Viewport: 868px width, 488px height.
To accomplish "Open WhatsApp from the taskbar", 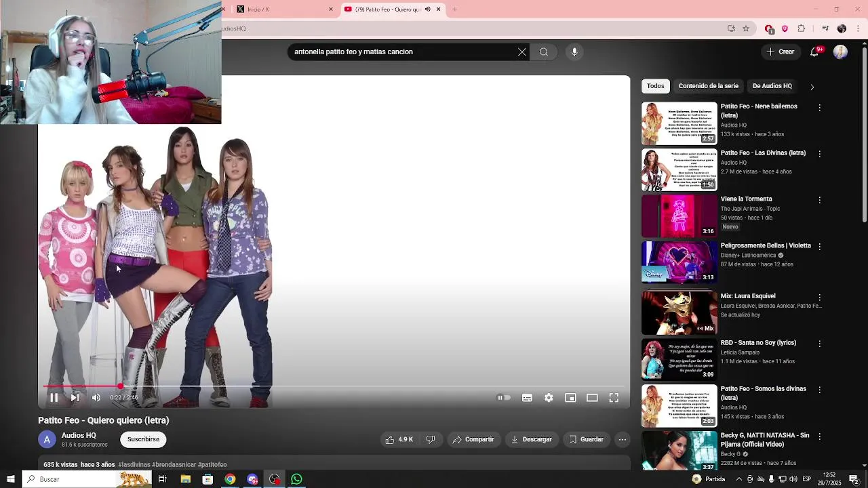I will click(296, 479).
